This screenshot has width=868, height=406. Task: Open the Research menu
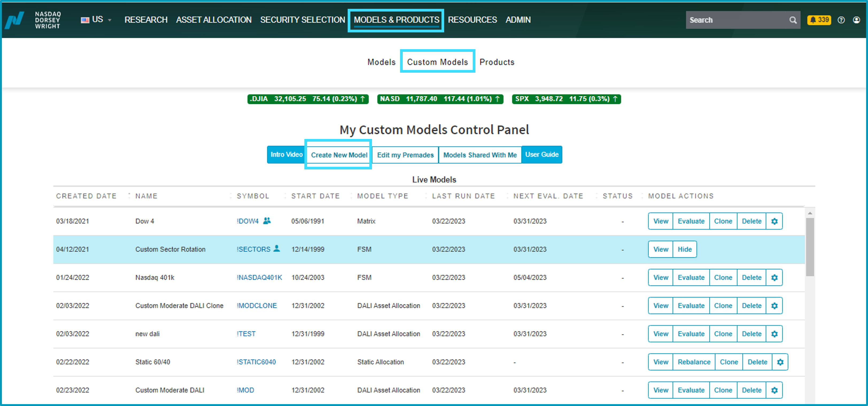[x=146, y=20]
